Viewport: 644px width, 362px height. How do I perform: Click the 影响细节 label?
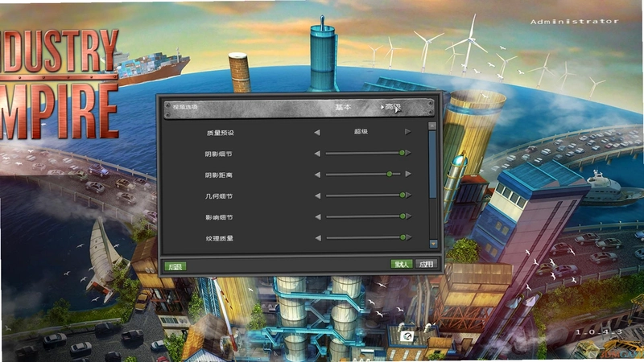pos(219,217)
